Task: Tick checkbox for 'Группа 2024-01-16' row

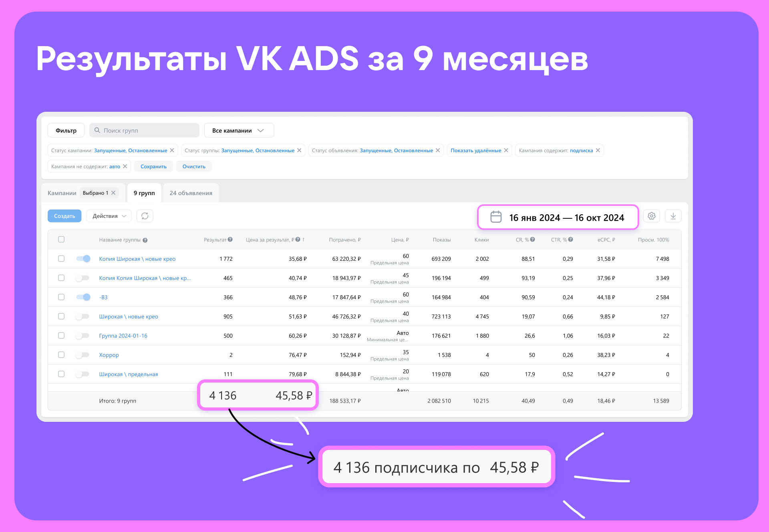Action: [61, 336]
